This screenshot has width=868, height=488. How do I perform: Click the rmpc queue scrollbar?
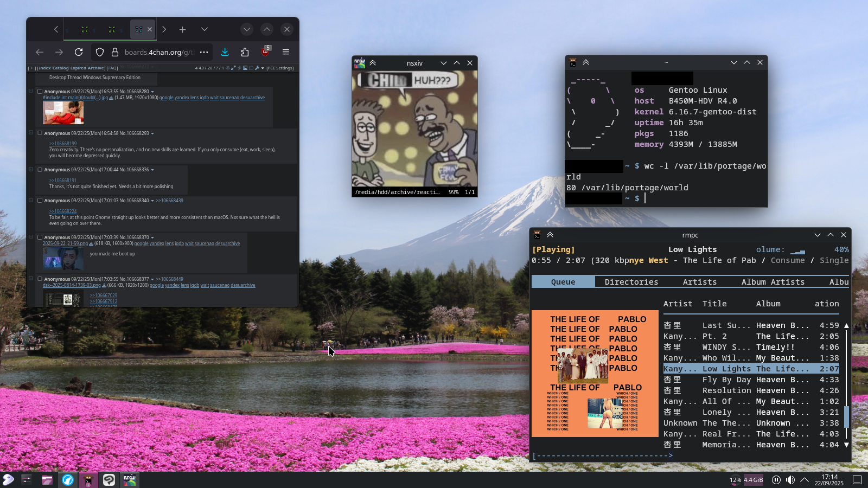pos(846,385)
